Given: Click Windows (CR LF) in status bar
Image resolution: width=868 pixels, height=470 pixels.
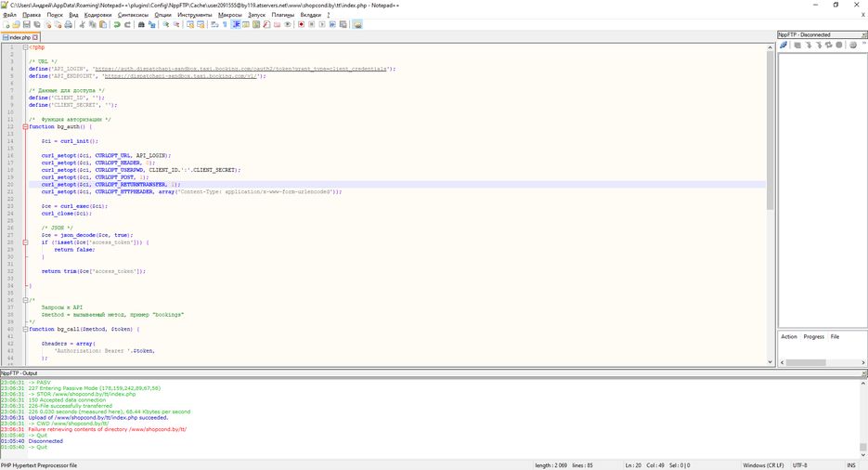Looking at the screenshot, I should 763,465.
